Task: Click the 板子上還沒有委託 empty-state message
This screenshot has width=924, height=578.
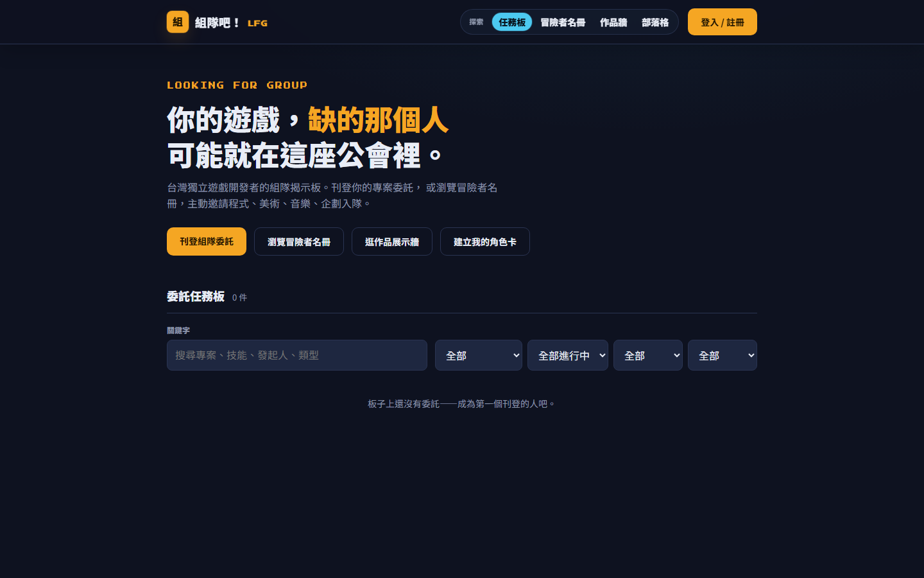Action: (461, 404)
